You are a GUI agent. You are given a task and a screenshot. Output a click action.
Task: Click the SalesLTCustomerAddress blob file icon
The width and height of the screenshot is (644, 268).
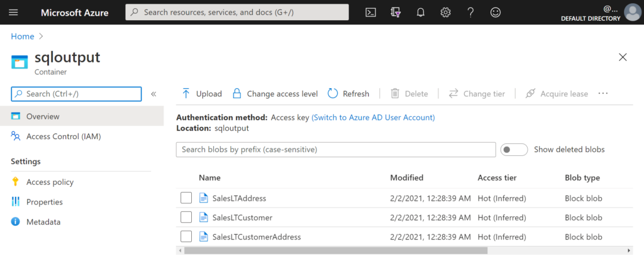coord(203,237)
